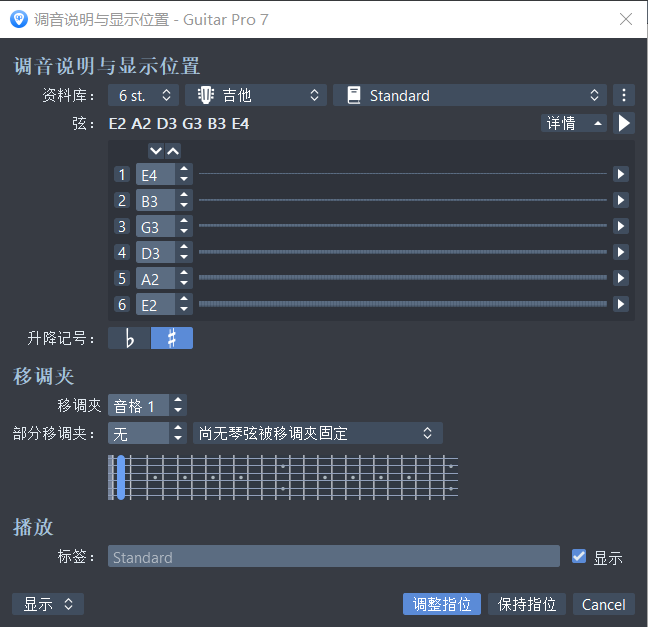648x627 pixels.
Task: Play string 4 D3 note
Action: coord(621,252)
